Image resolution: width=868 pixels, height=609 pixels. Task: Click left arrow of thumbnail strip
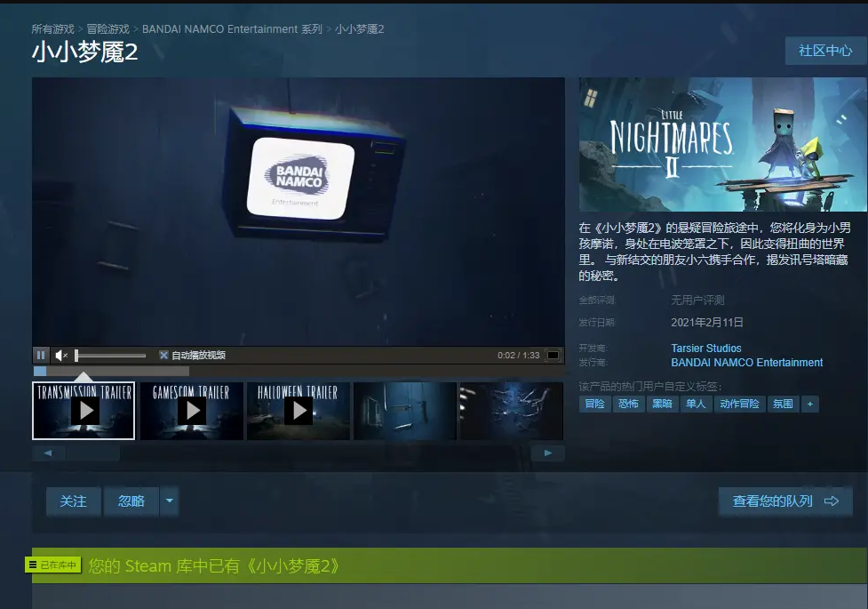pos(48,453)
